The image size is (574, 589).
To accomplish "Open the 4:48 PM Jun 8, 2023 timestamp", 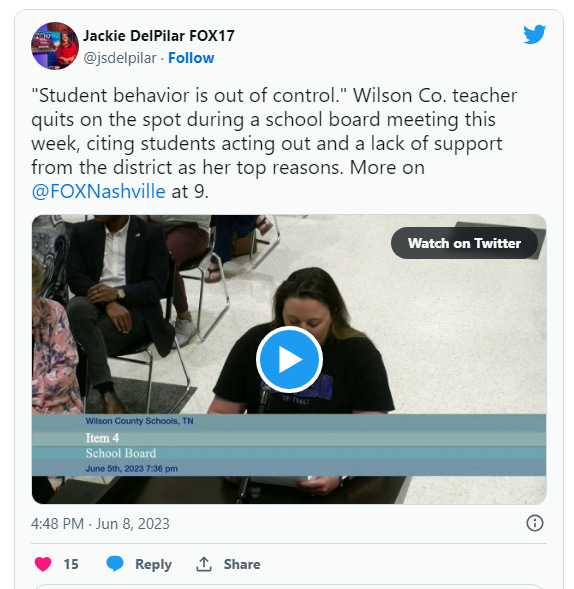I will click(100, 524).
